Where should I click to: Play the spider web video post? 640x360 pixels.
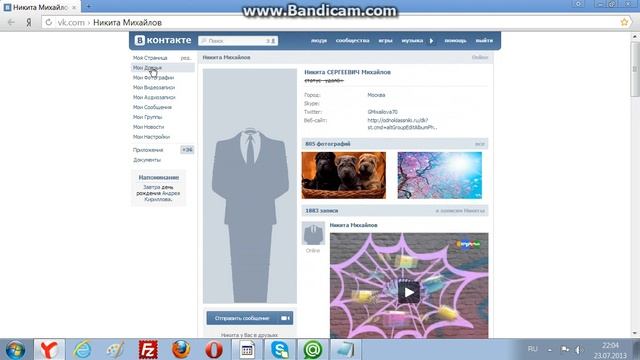click(x=409, y=292)
